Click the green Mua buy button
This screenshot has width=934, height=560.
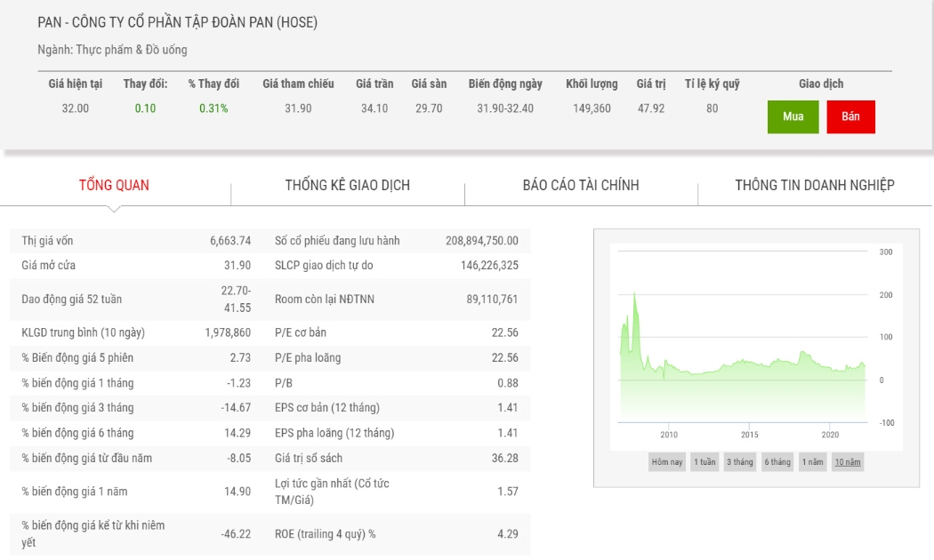[793, 116]
